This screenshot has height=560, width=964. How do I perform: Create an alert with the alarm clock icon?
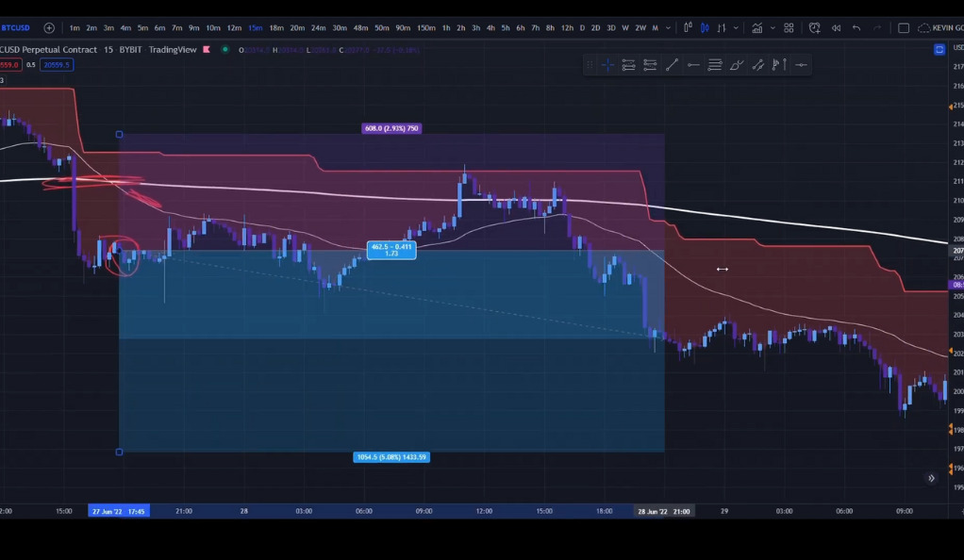(815, 27)
